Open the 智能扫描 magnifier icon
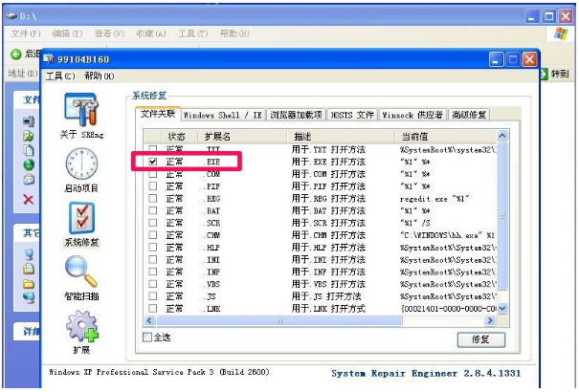Screen dimensions: 579x392 coord(81,275)
